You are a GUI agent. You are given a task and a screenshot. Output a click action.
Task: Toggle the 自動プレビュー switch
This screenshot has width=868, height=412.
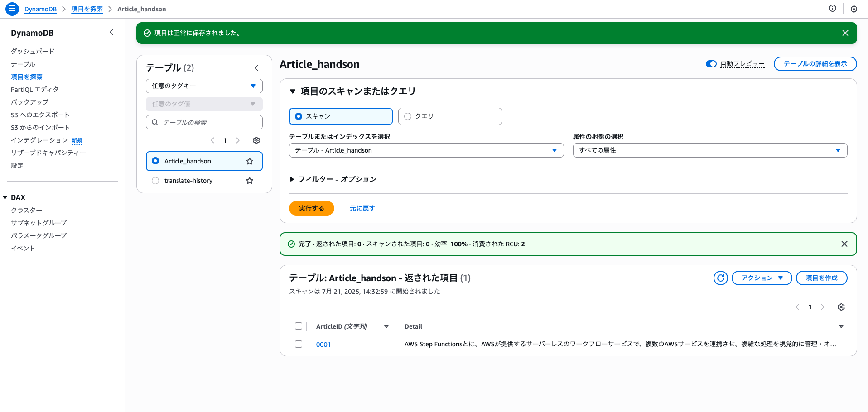[x=711, y=64]
